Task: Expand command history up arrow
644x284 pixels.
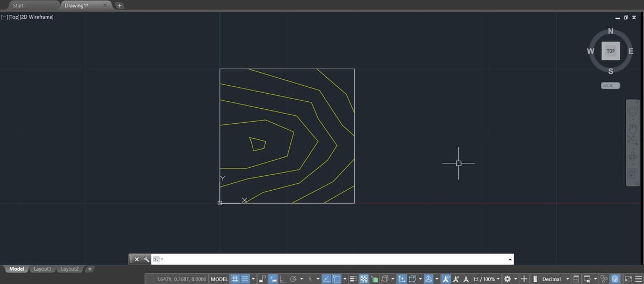Action: (510, 260)
